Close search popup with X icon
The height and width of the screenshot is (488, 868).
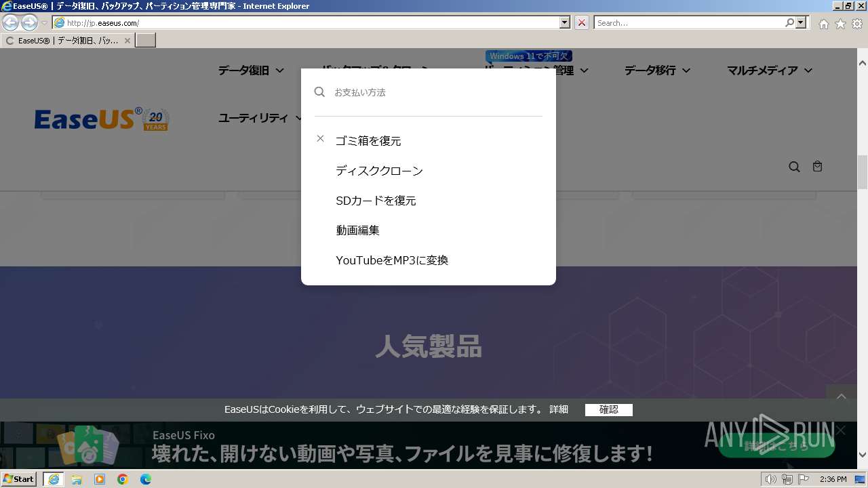click(x=321, y=139)
